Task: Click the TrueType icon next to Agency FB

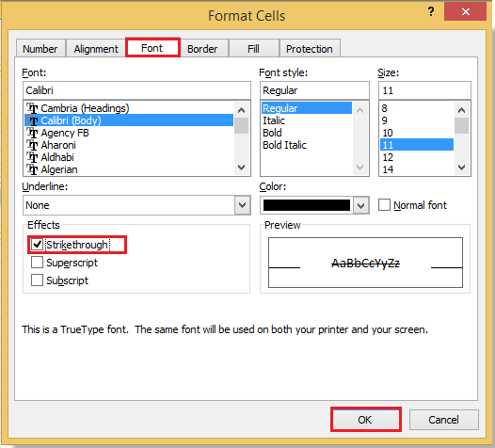Action: point(32,133)
